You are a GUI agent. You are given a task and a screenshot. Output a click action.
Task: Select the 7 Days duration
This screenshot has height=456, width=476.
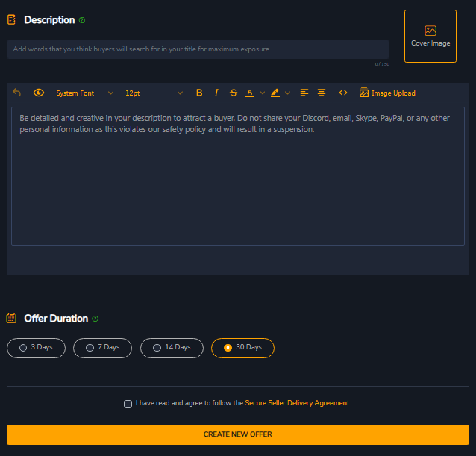[103, 348]
